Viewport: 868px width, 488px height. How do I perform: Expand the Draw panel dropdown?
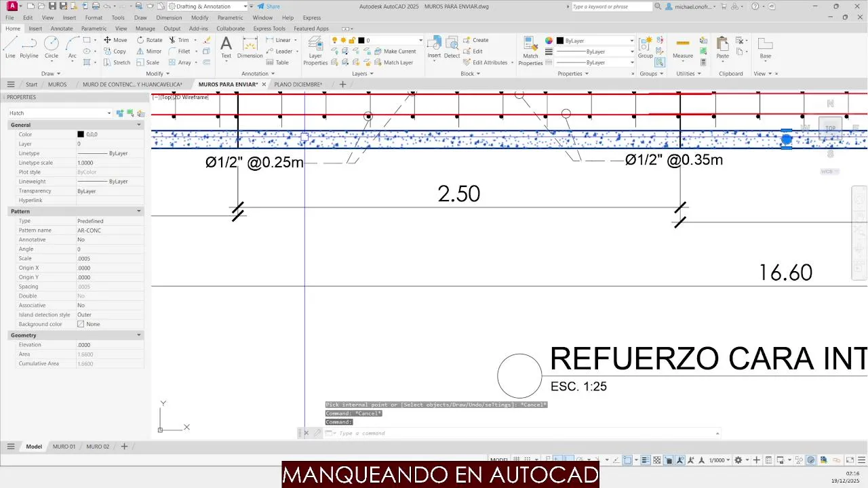[x=51, y=73]
